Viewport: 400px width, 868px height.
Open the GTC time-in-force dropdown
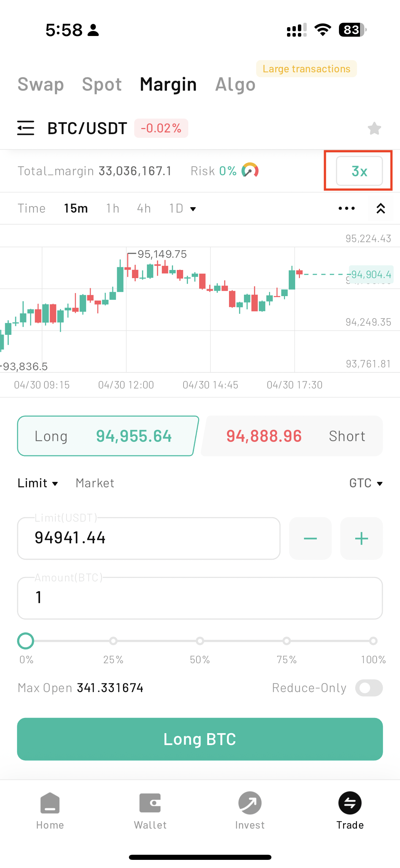(x=366, y=483)
